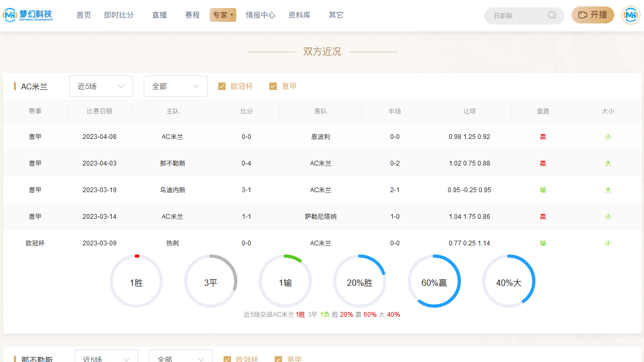
Task: Click the 比分 column header
Action: (x=246, y=111)
